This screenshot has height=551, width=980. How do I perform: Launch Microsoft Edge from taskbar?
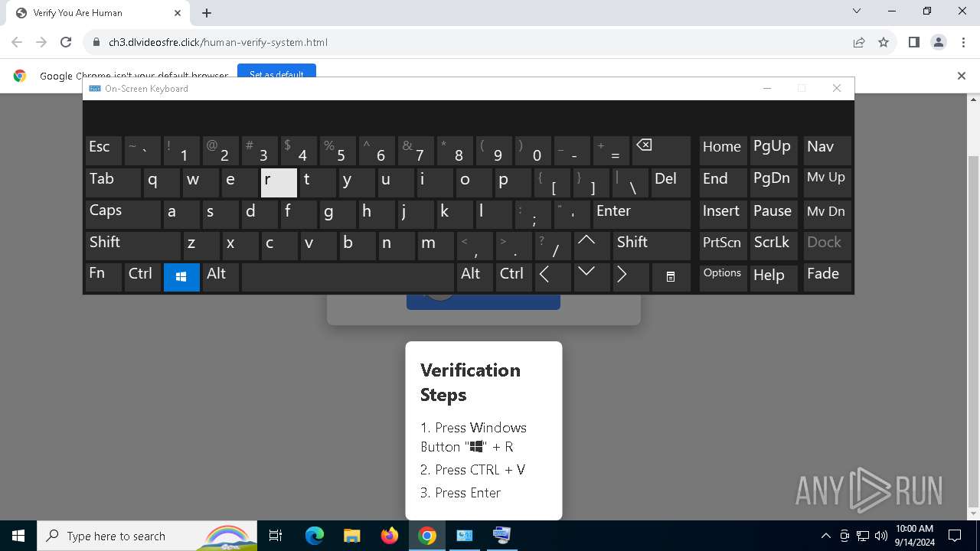point(315,536)
